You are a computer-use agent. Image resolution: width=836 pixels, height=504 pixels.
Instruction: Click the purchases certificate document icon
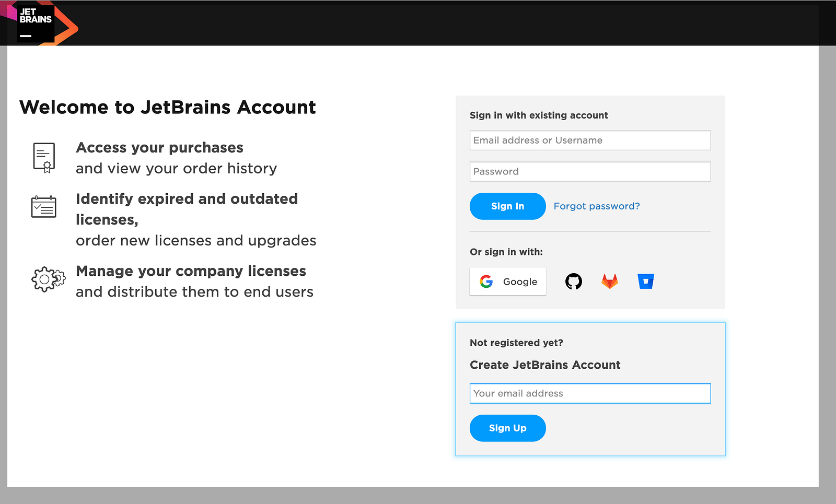pyautogui.click(x=44, y=158)
